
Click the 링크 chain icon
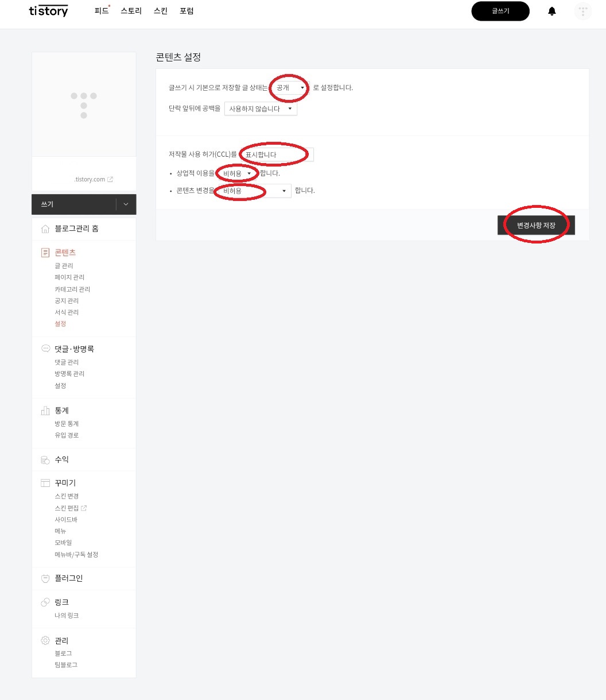(45, 602)
